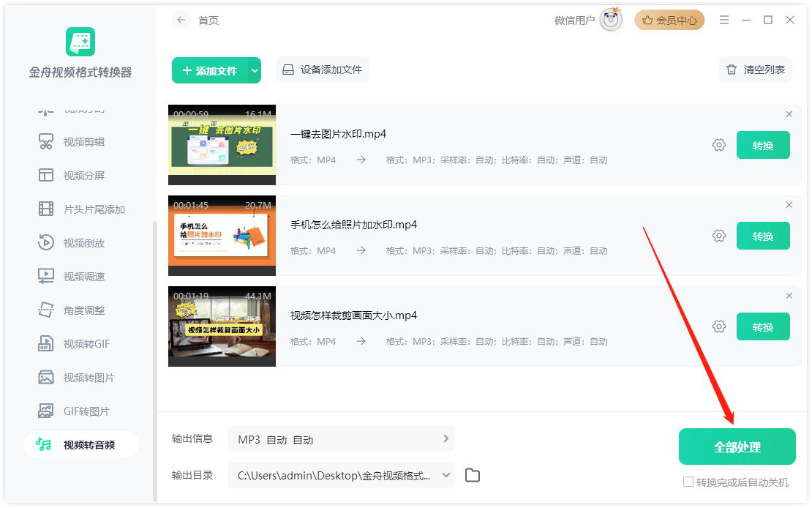Enable 转换完成后自动关机 checkbox
Image resolution: width=812 pixels, height=508 pixels.
coord(688,481)
